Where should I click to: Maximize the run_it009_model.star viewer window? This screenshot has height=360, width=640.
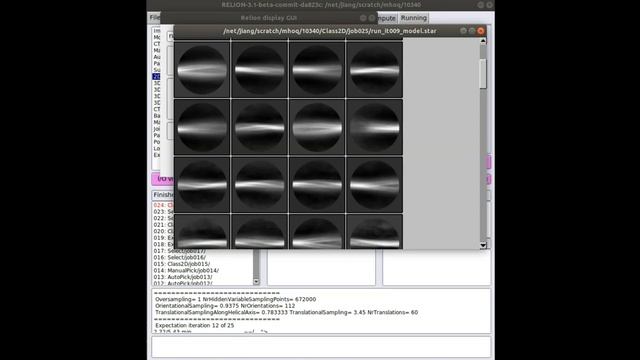click(472, 31)
